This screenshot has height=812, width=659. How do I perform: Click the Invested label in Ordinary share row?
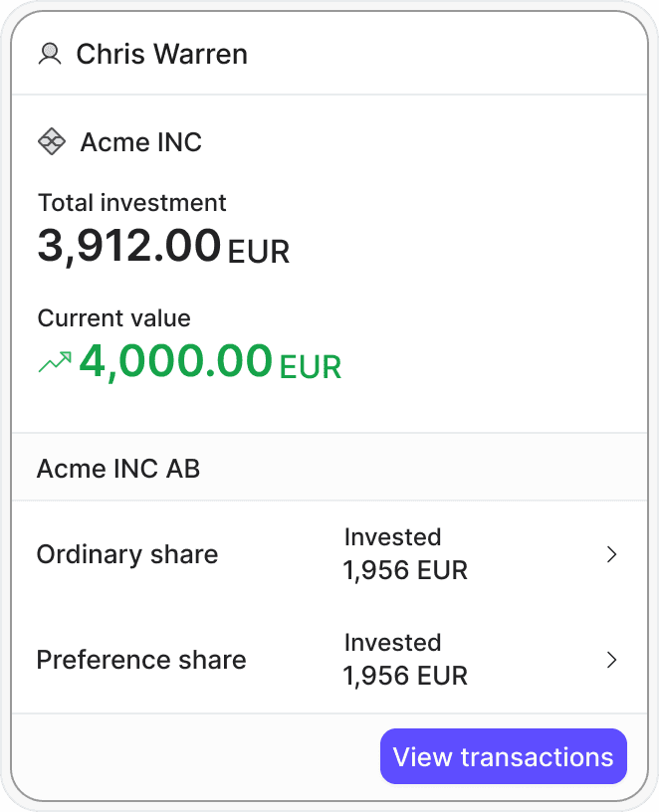[392, 537]
